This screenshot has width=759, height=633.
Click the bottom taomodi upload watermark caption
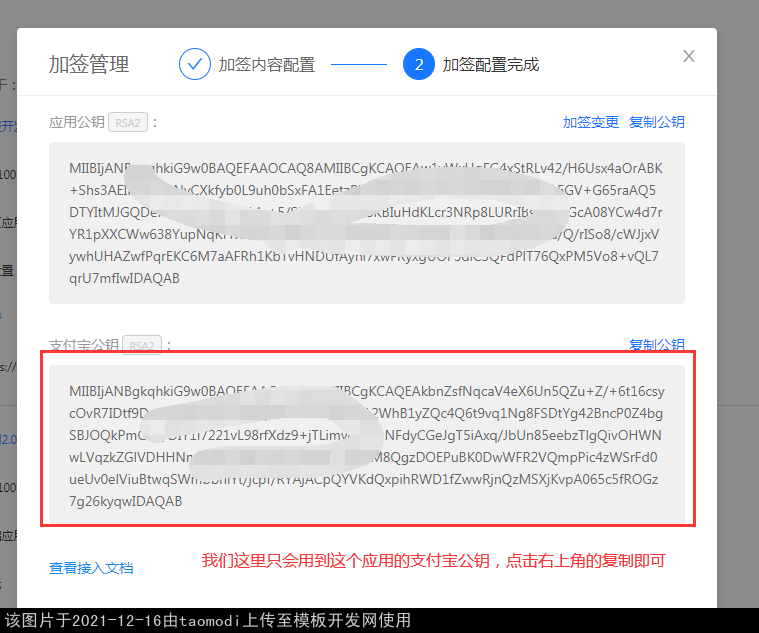pyautogui.click(x=208, y=620)
